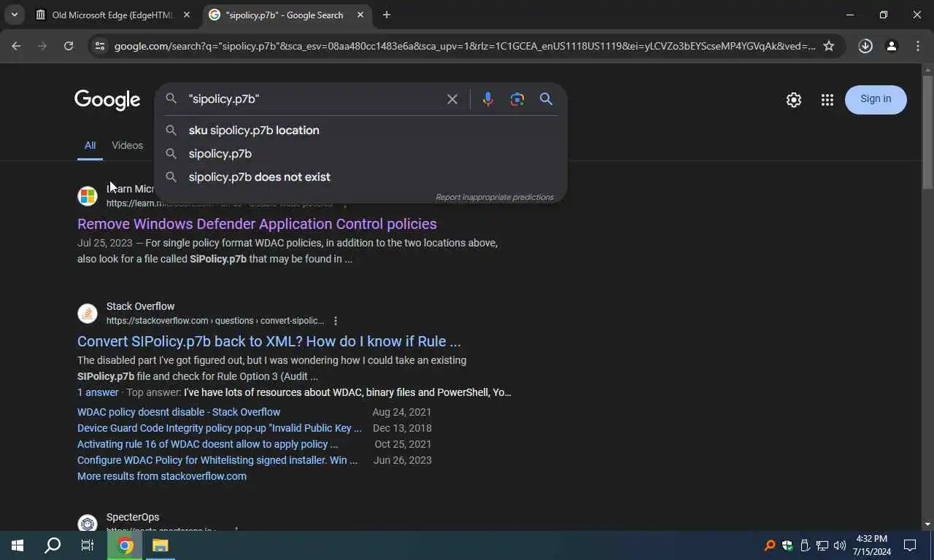The width and height of the screenshot is (934, 560).
Task: Click the Google logo
Action: pyautogui.click(x=107, y=100)
